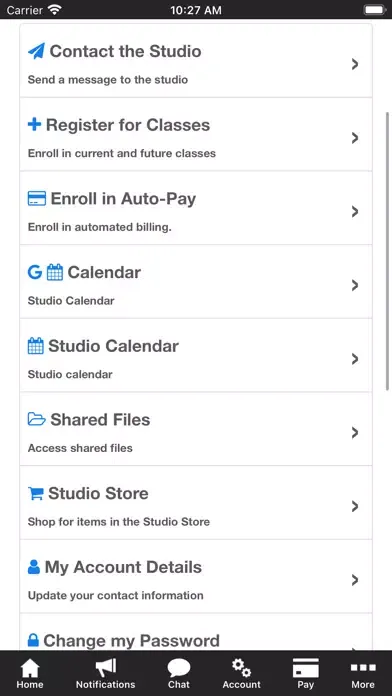Tap the 'Send a message to the studio' text
Image resolution: width=392 pixels, height=696 pixels.
pyautogui.click(x=108, y=80)
